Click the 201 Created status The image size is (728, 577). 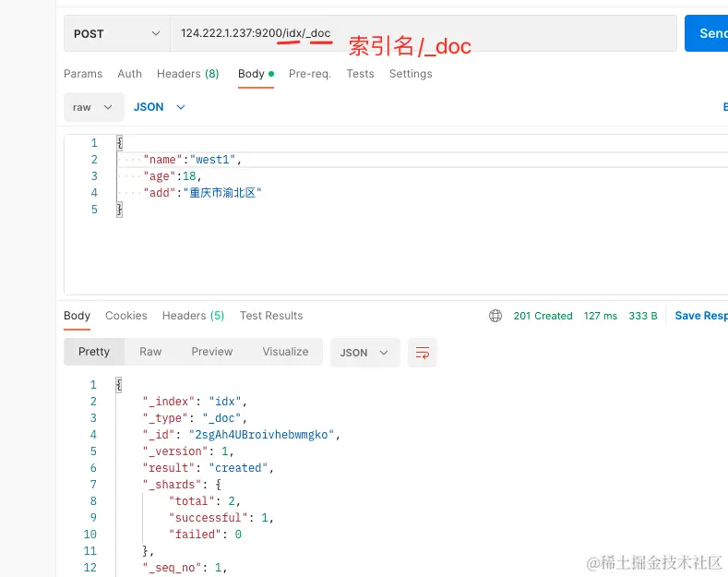[543, 316]
